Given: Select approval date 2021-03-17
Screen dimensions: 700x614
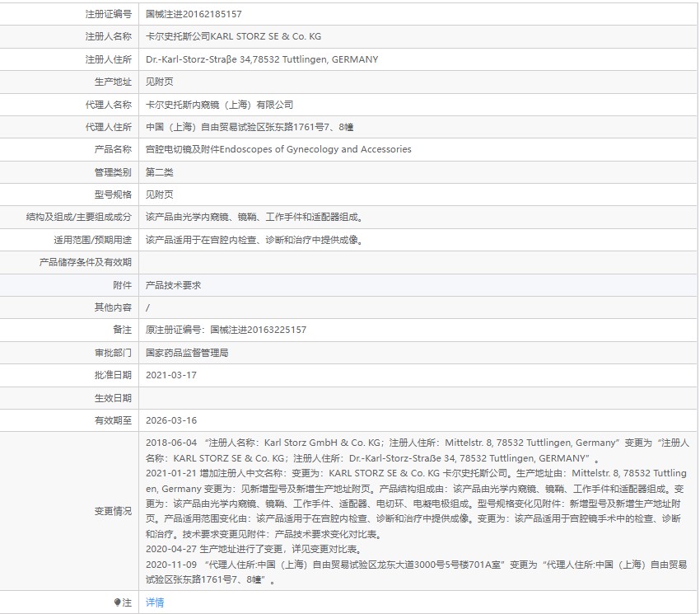Looking at the screenshot, I should 171,375.
